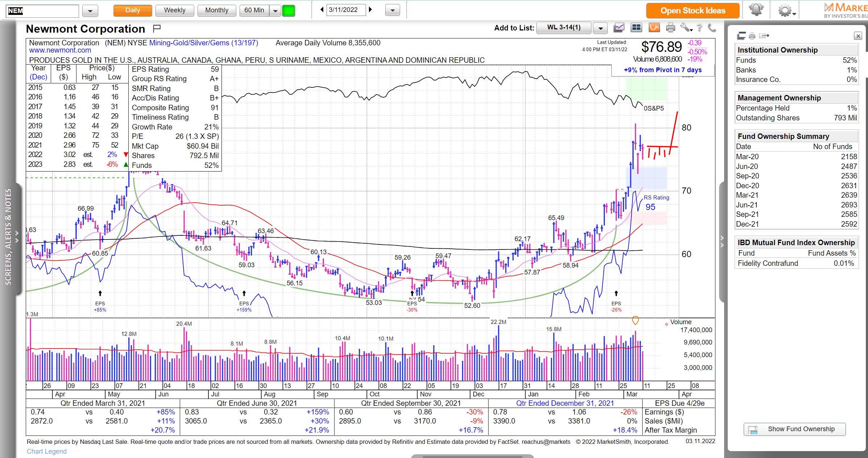868x458 pixels.
Task: Click the Outstanding Shares 793 Mil row
Action: click(x=796, y=118)
